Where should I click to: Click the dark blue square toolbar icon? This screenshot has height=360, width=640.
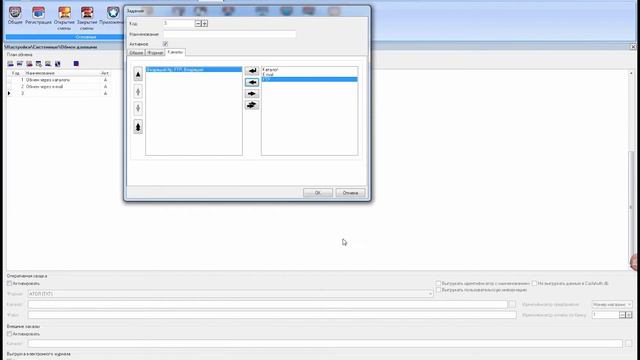(x=76, y=64)
